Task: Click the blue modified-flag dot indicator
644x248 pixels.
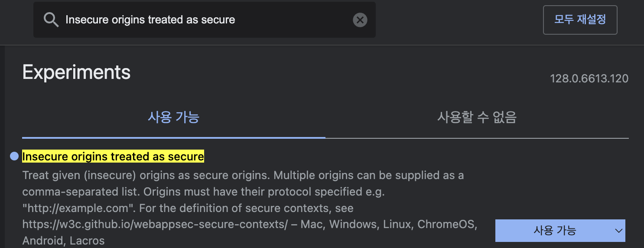Action: 14,156
